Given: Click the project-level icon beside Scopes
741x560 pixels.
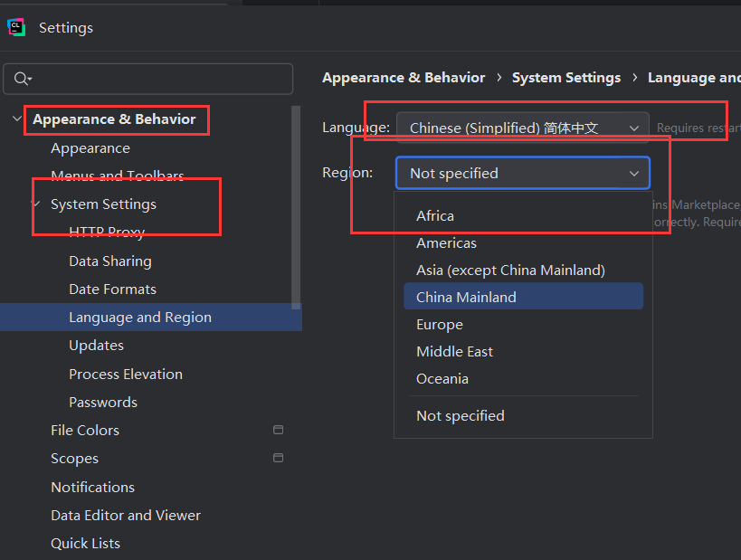Looking at the screenshot, I should (279, 459).
